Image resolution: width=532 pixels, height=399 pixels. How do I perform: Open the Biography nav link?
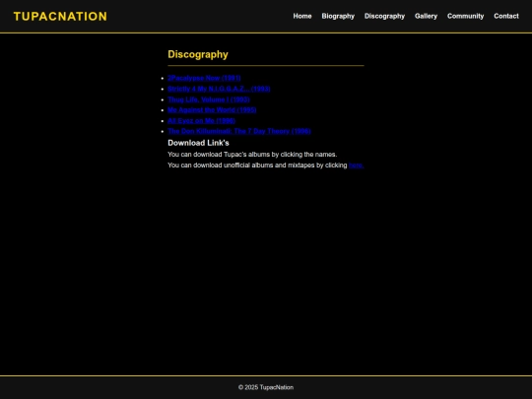[338, 16]
